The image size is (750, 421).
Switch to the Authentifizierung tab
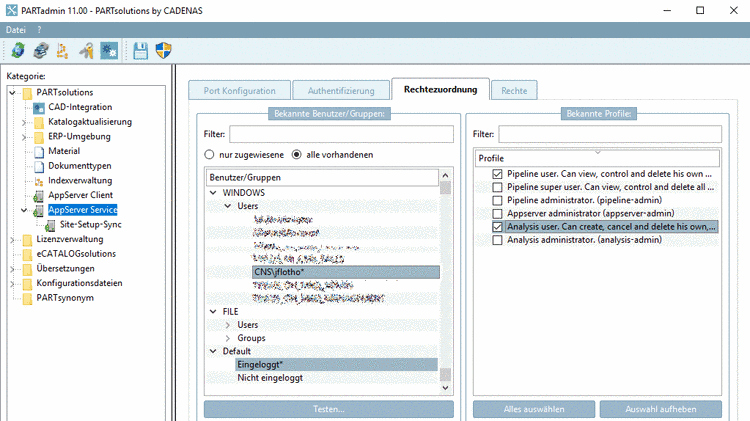(x=341, y=90)
